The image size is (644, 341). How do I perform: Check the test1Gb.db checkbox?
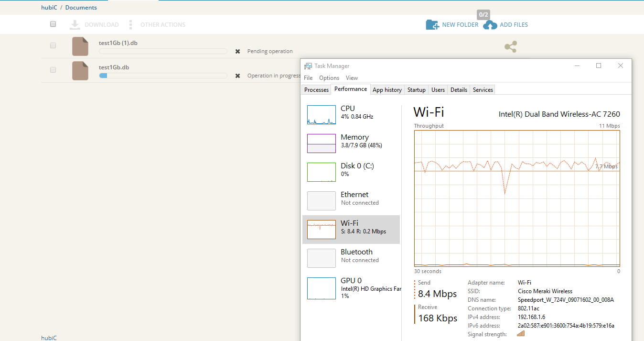tap(53, 70)
